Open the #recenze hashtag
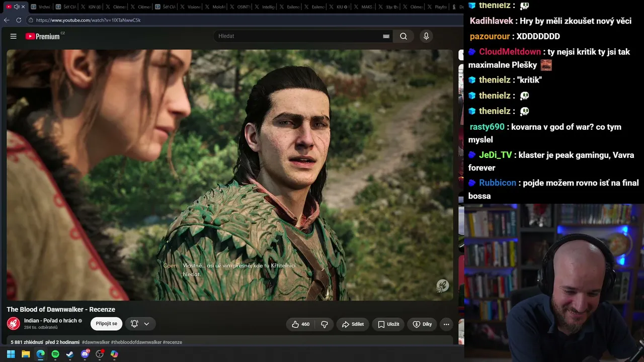Viewport: 644px width, 362px height. point(173,342)
